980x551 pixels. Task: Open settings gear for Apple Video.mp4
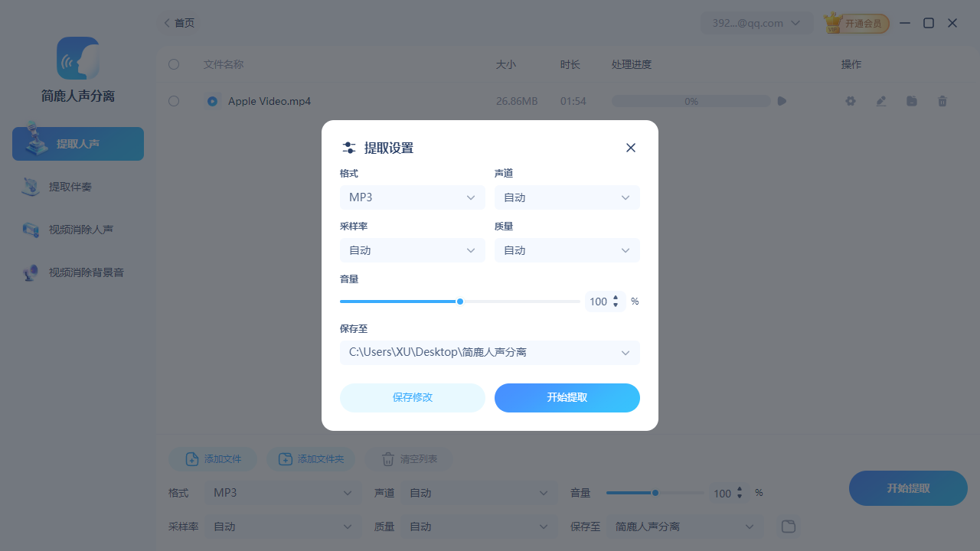850,101
